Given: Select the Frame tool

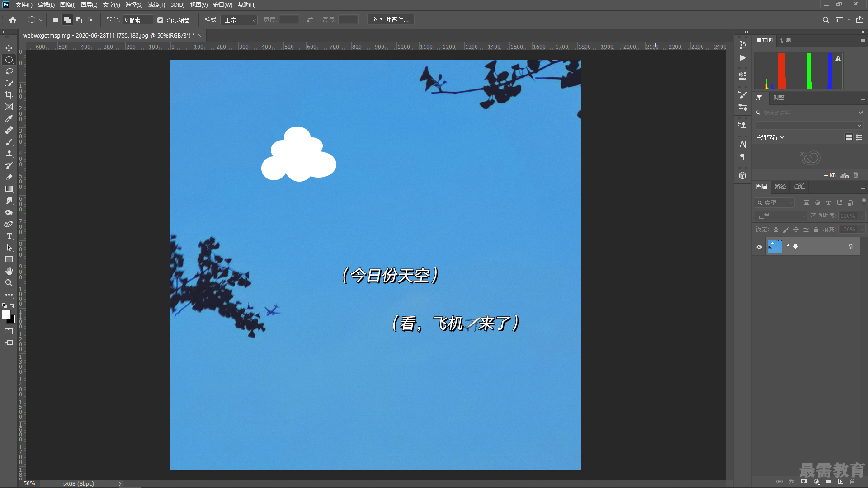Looking at the screenshot, I should point(9,107).
